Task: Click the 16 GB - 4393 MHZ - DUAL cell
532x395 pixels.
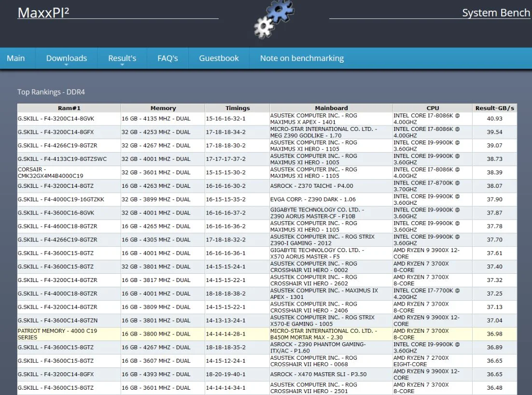Action: 163,374
